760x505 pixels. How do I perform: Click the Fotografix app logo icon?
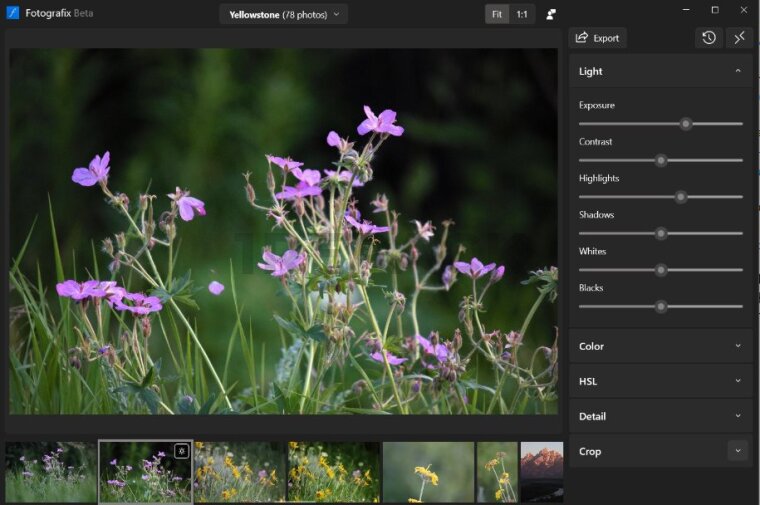[13, 13]
